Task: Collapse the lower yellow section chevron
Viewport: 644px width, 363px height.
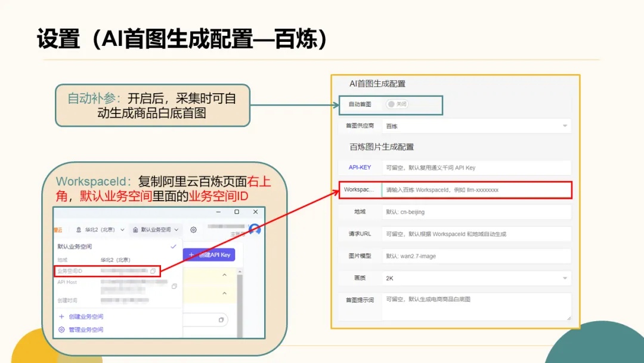Action: (x=224, y=294)
